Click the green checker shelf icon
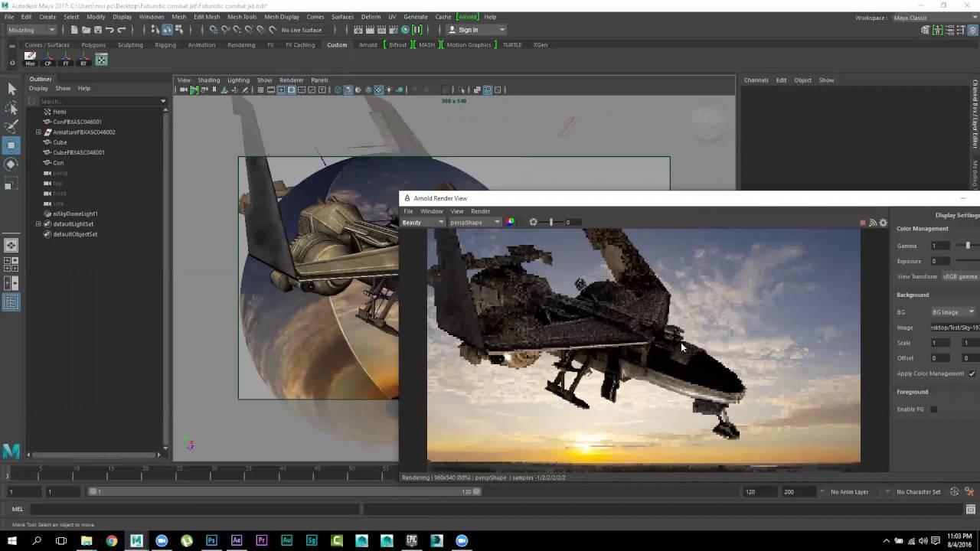The image size is (980, 551). (101, 59)
